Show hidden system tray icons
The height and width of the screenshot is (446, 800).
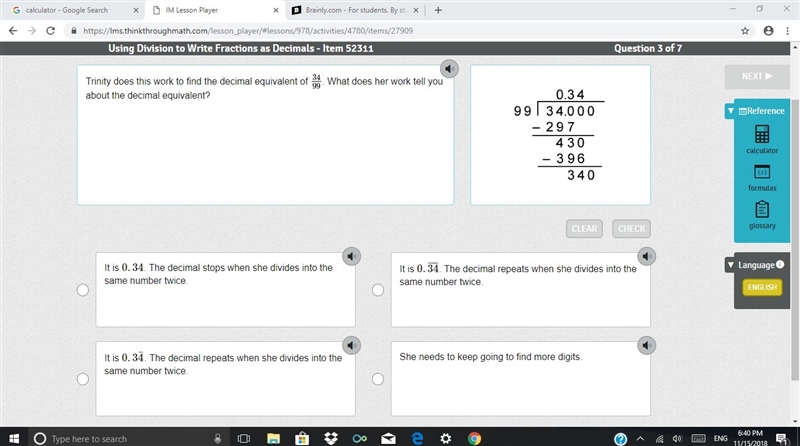[x=640, y=438]
